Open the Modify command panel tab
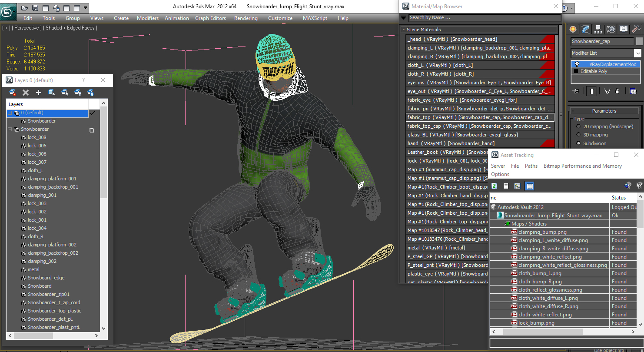Screen dimensions: 644x352 coord(586,29)
